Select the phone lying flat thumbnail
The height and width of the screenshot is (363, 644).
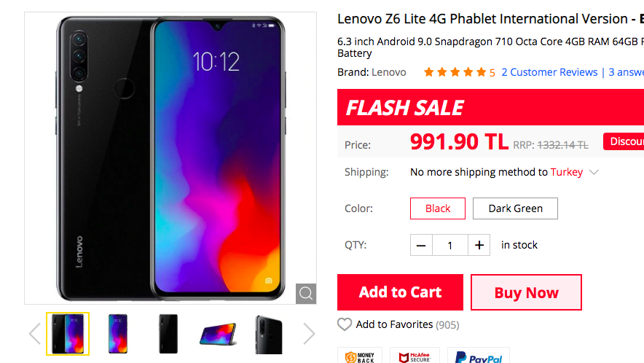[x=218, y=333]
